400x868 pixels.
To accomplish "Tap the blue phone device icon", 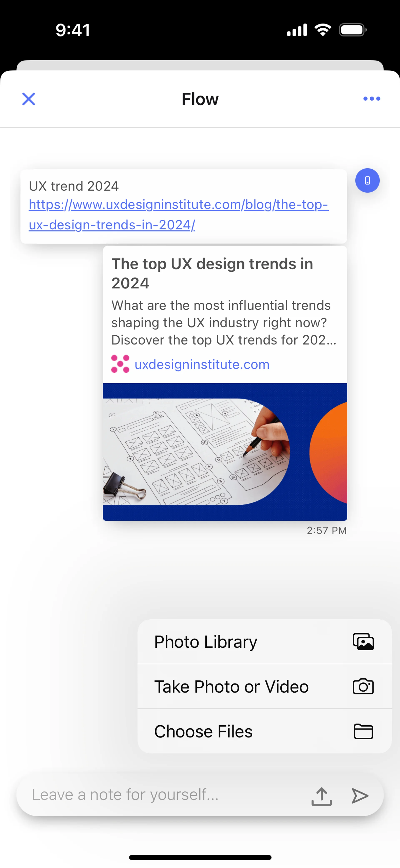I will [367, 181].
